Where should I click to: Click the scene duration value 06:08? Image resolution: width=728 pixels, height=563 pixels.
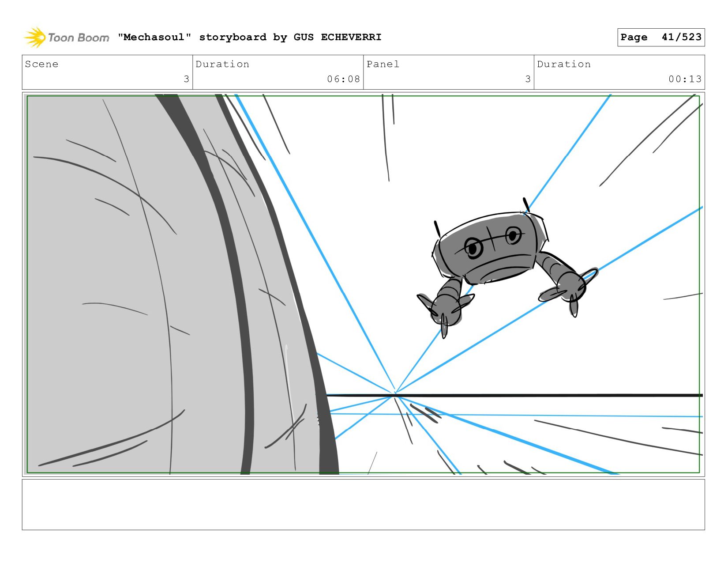tap(343, 79)
